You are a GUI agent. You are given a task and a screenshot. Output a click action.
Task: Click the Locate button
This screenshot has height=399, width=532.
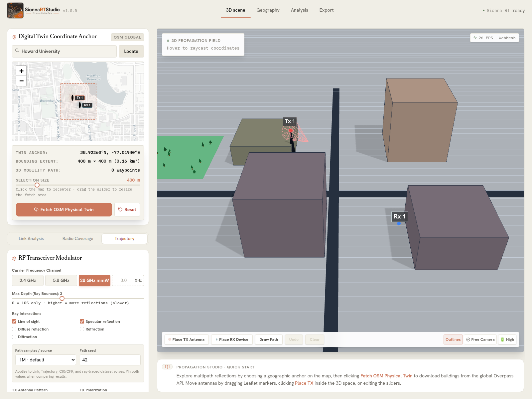pyautogui.click(x=131, y=51)
